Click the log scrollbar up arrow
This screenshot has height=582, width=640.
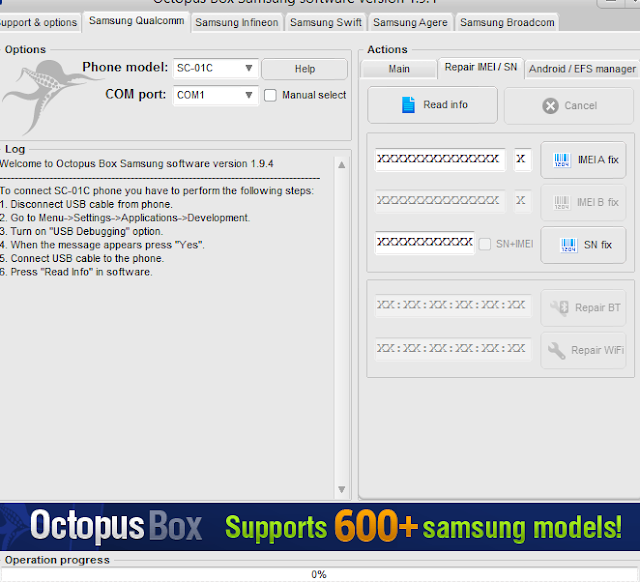[x=342, y=165]
